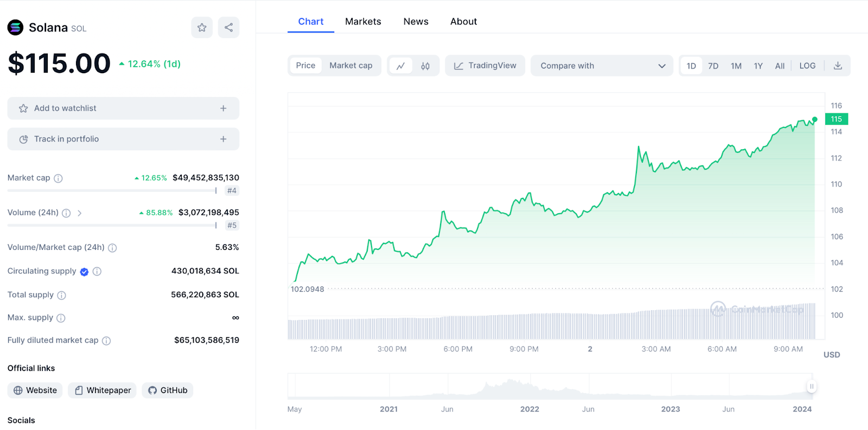Toggle LOG scale on the chart
Viewport: 868px width, 430px height.
807,66
